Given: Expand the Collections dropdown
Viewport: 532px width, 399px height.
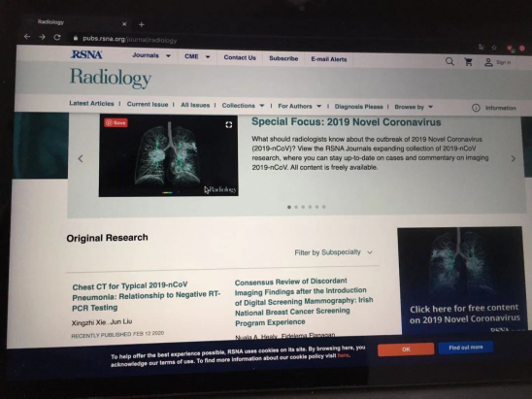Looking at the screenshot, I should (243, 106).
